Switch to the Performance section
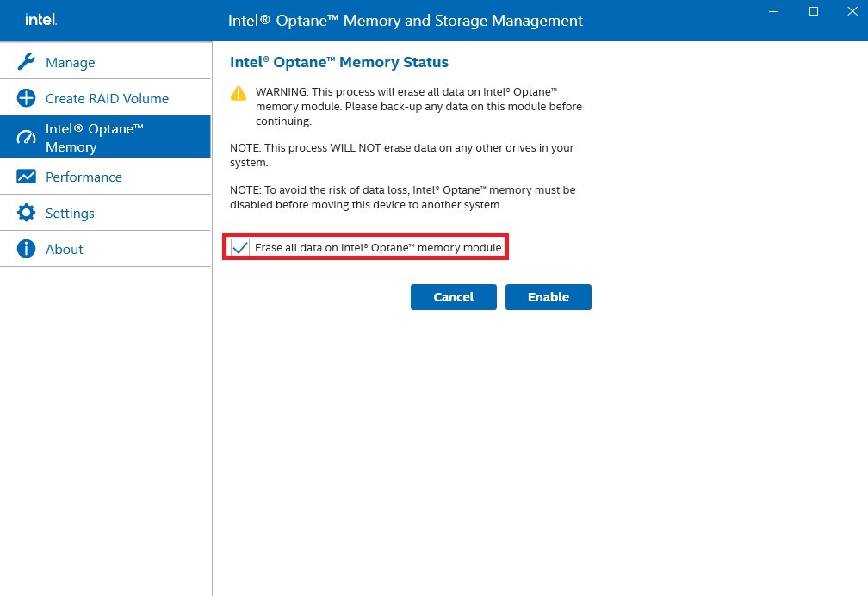 (x=84, y=177)
